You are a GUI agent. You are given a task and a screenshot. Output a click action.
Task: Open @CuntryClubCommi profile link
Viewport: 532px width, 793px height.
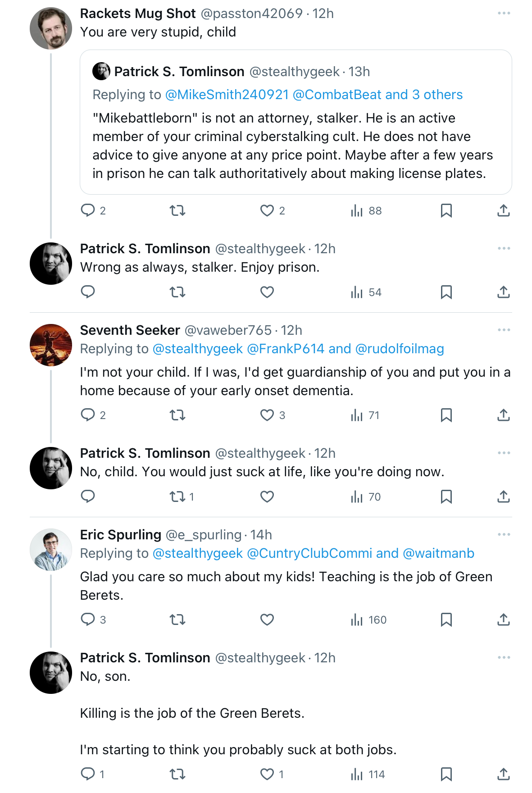[x=310, y=553]
